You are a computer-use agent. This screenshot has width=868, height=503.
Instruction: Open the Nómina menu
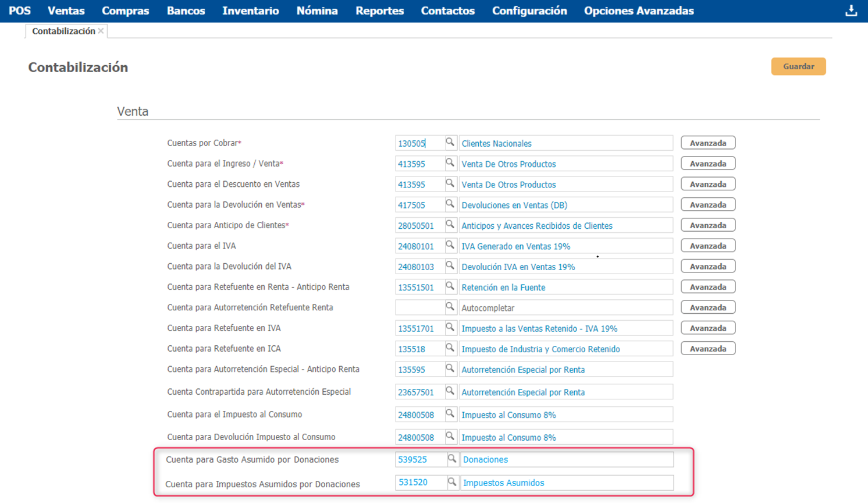click(x=316, y=11)
